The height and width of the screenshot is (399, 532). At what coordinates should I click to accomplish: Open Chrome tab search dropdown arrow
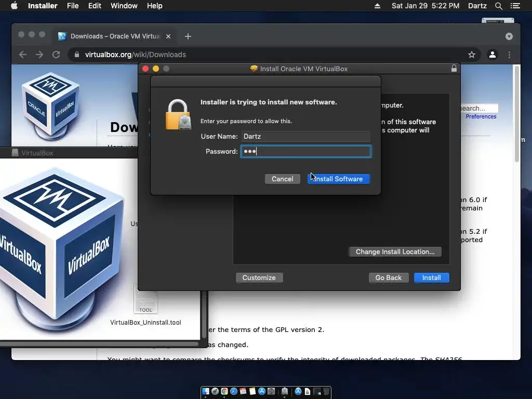pyautogui.click(x=509, y=36)
